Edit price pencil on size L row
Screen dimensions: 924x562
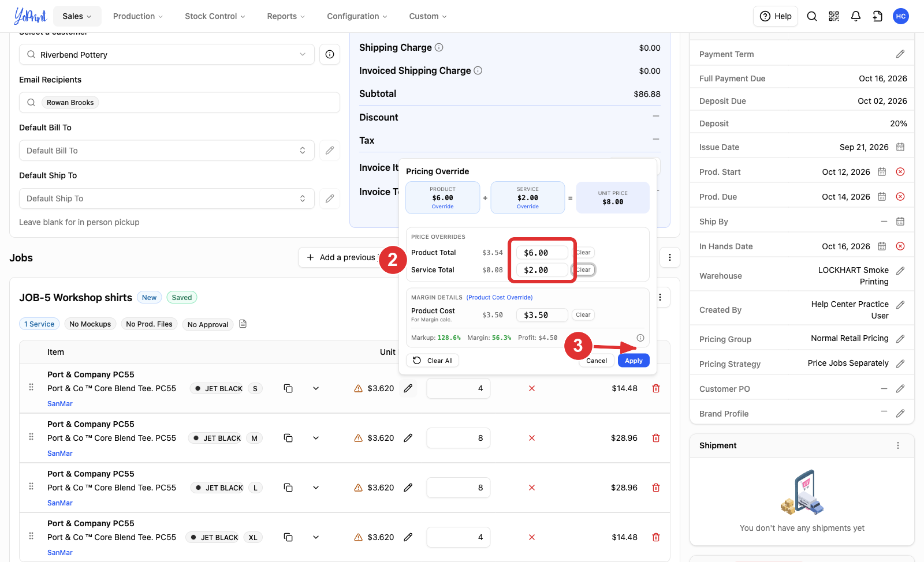coord(408,488)
